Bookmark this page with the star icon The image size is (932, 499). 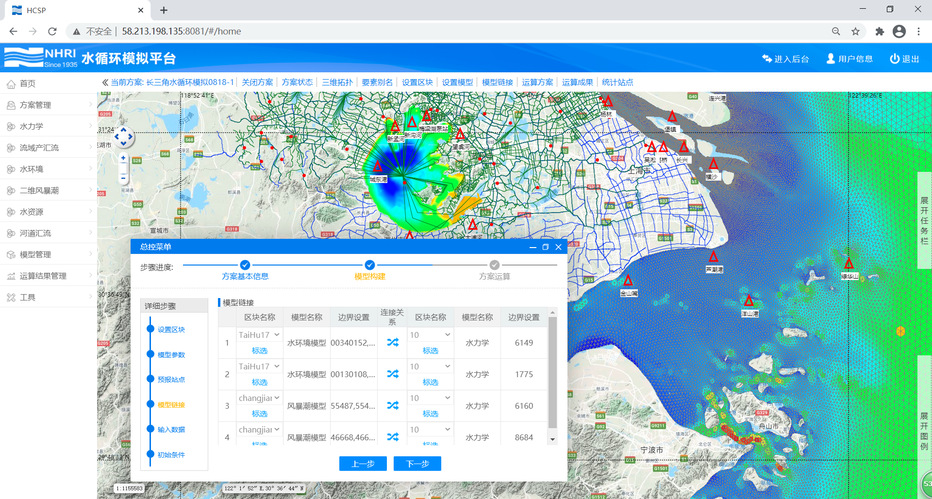[855, 31]
